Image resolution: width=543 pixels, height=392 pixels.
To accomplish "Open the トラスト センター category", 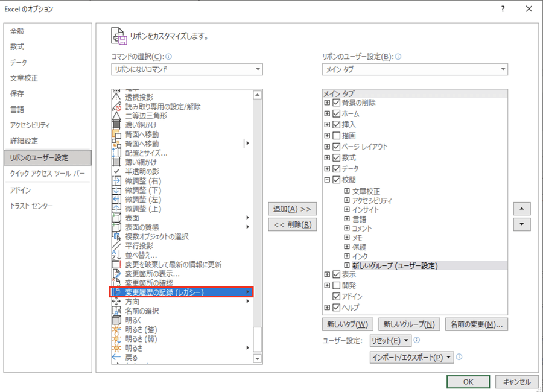I will [x=48, y=206].
